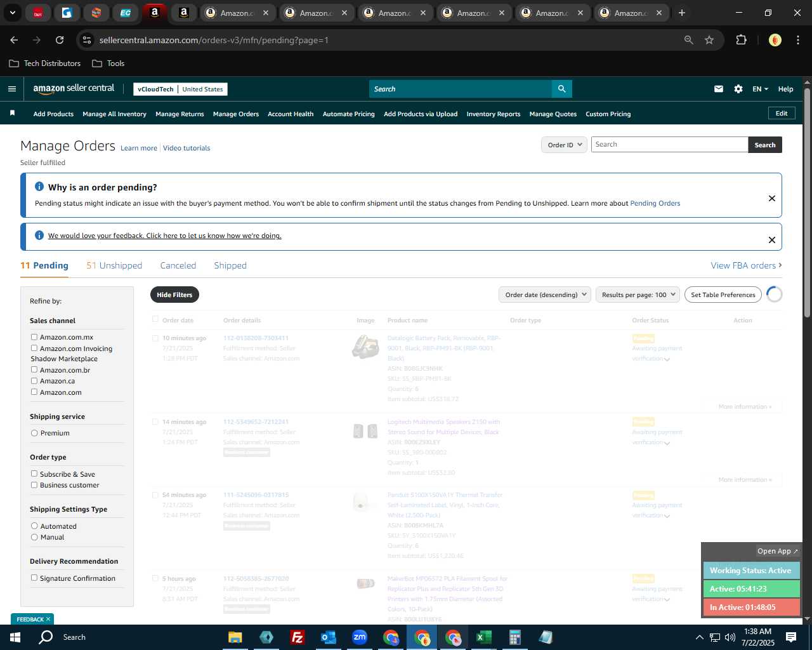Viewport: 812px width, 650px height.
Task: Close the FEEDBACK tag with its x
Action: coord(48,619)
